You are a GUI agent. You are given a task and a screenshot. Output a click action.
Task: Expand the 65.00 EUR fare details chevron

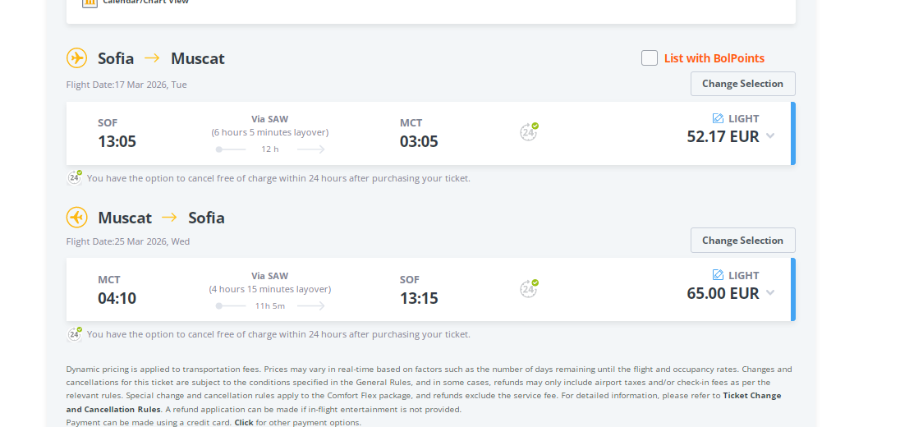tap(770, 293)
